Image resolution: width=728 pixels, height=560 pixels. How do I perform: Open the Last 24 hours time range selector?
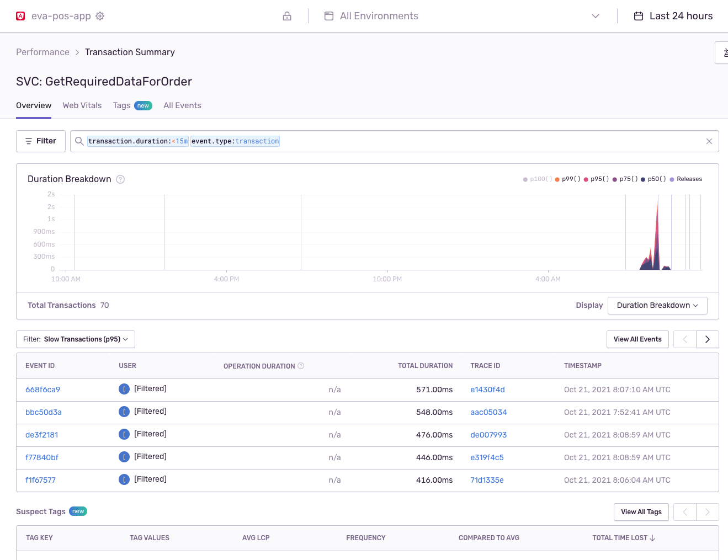click(673, 16)
